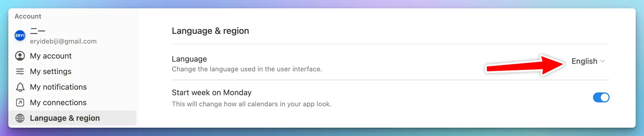Select My connections text label

click(x=58, y=102)
